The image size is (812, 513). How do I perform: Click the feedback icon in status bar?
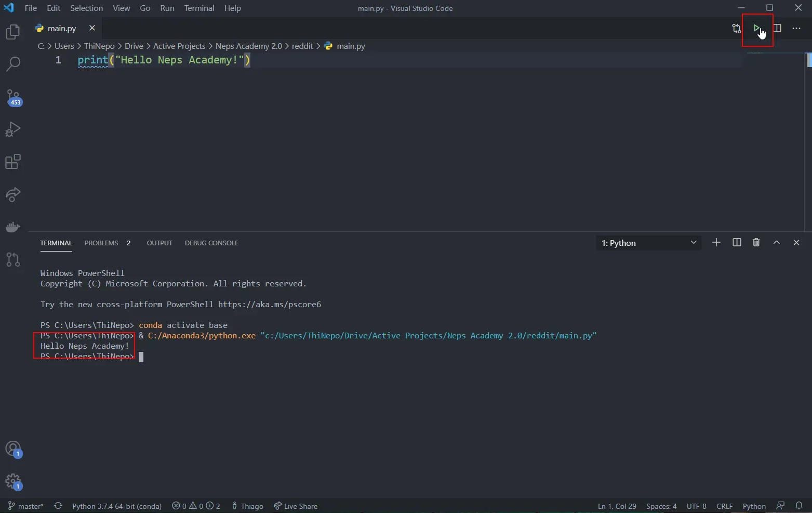[x=780, y=506]
